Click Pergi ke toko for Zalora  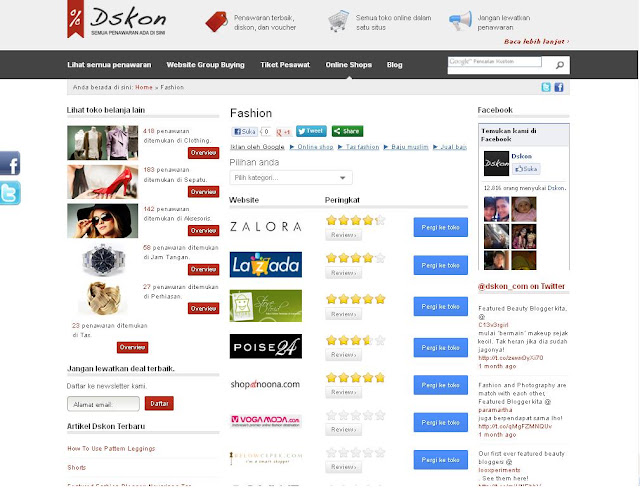(x=441, y=227)
